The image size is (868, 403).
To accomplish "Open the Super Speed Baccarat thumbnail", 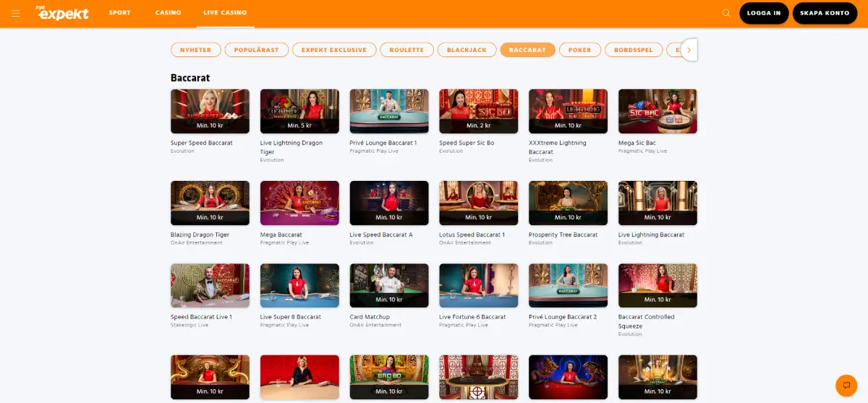I will 210,111.
